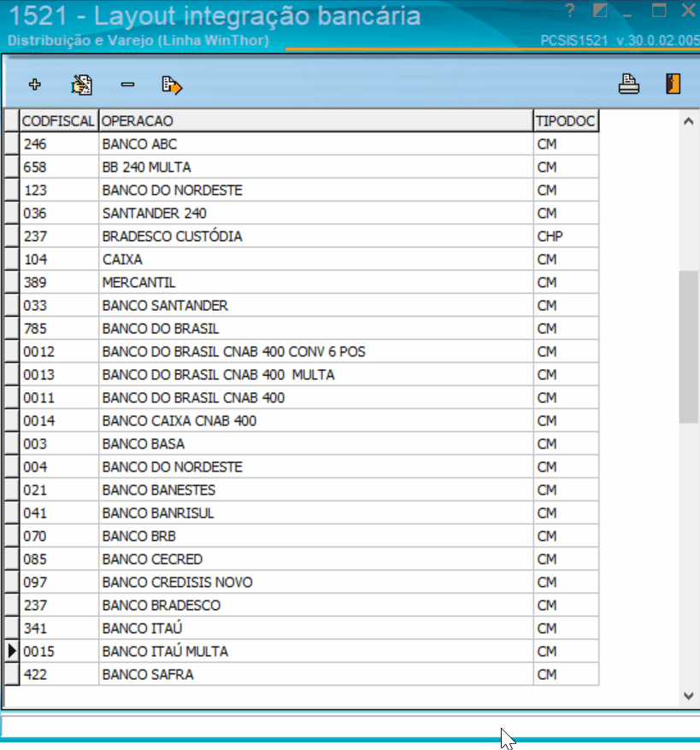700x750 pixels.
Task: Click the BANCO ITAÚ MULTA cell
Action: (x=315, y=652)
